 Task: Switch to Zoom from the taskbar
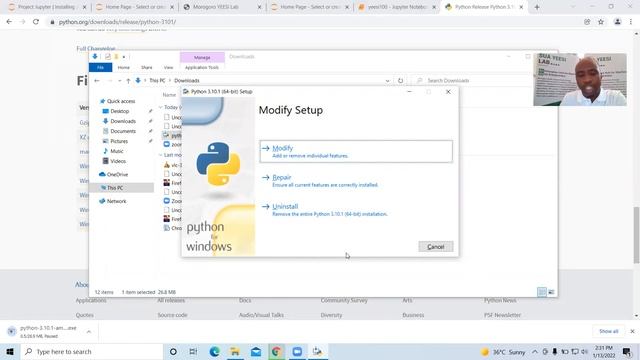tap(297, 351)
